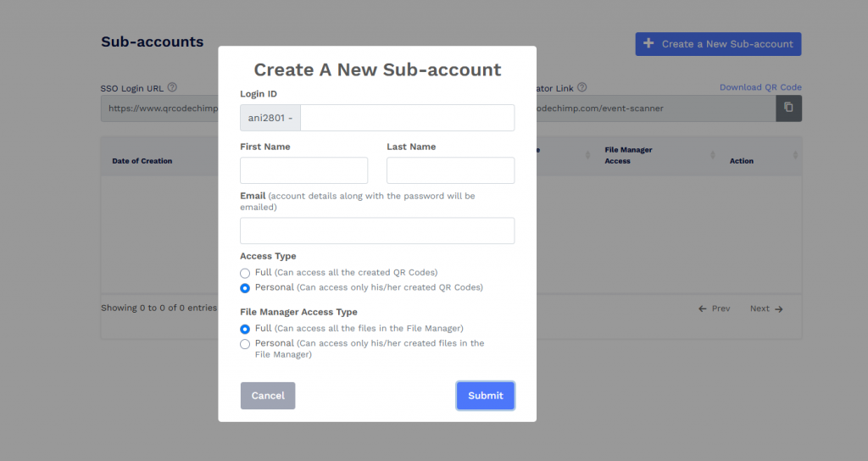Click into the First Name field
This screenshot has height=461, width=868.
[304, 170]
